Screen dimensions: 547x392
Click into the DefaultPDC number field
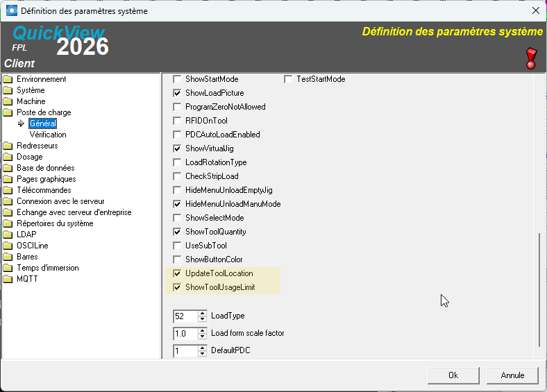tap(185, 351)
